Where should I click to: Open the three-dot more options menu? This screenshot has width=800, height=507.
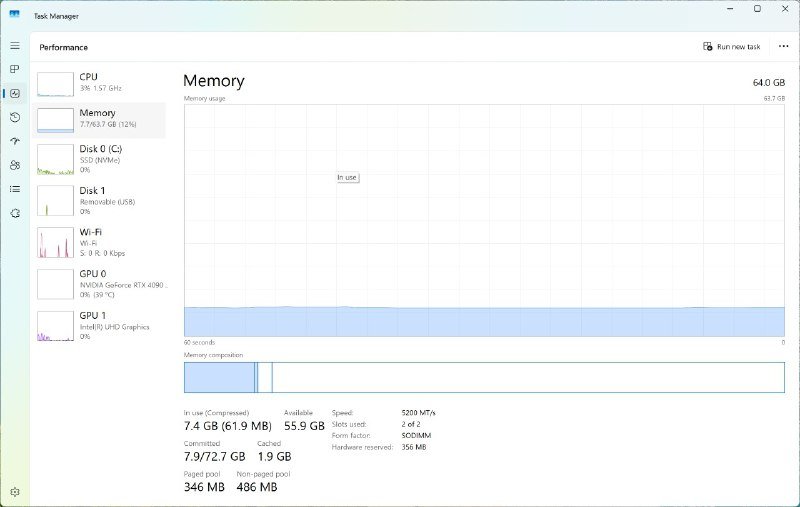pyautogui.click(x=783, y=47)
